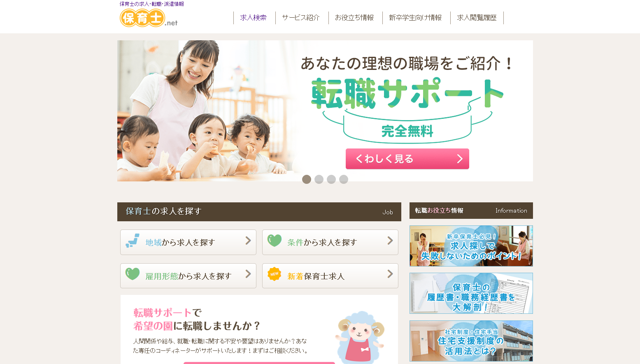This screenshot has width=640, height=364.
Task: Click the 求人閲覧履歴 link
Action: [x=477, y=18]
